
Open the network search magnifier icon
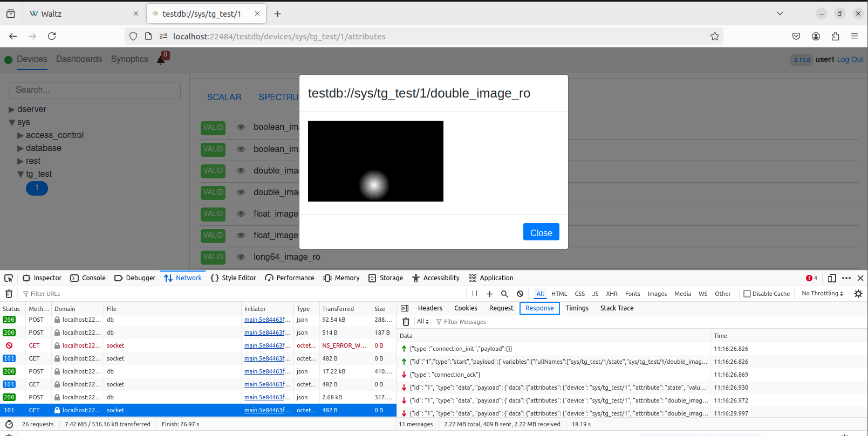point(504,294)
